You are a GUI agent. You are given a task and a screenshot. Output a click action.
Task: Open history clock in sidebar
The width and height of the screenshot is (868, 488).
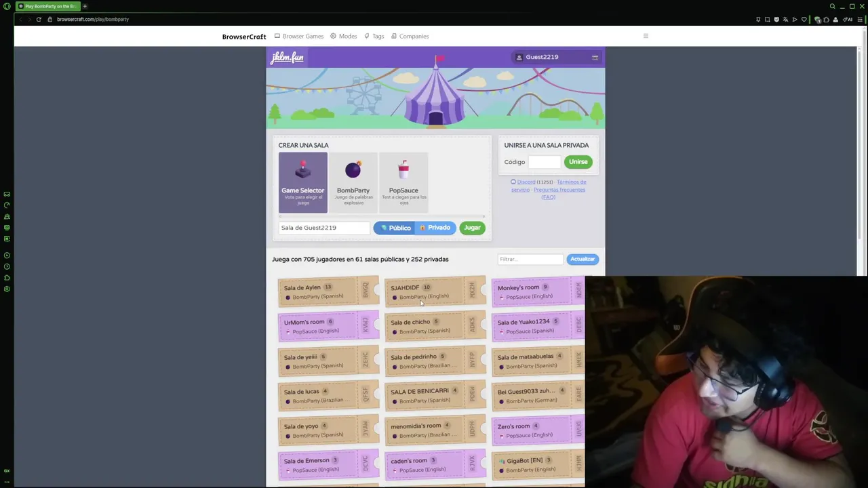click(7, 266)
